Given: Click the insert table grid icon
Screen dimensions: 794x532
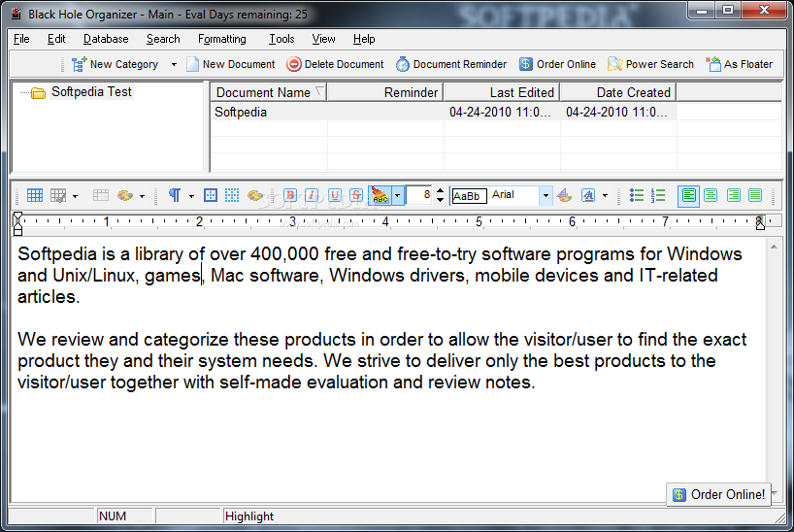Looking at the screenshot, I should pyautogui.click(x=35, y=195).
